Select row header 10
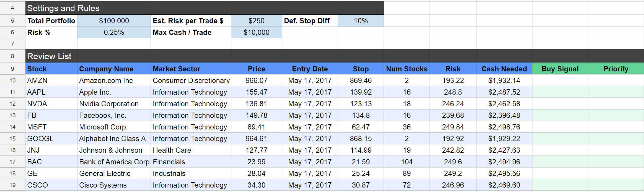 [x=12, y=81]
